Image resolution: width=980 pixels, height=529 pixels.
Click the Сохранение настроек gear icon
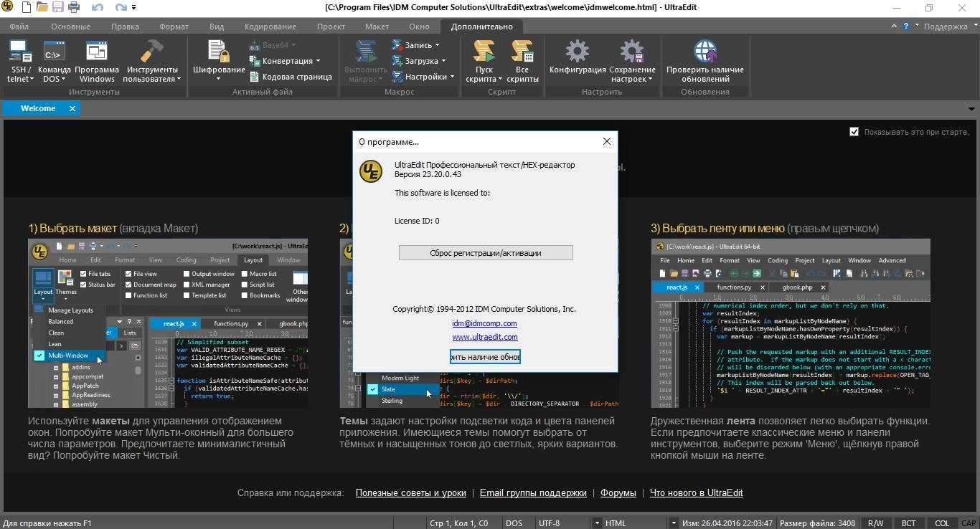632,62
